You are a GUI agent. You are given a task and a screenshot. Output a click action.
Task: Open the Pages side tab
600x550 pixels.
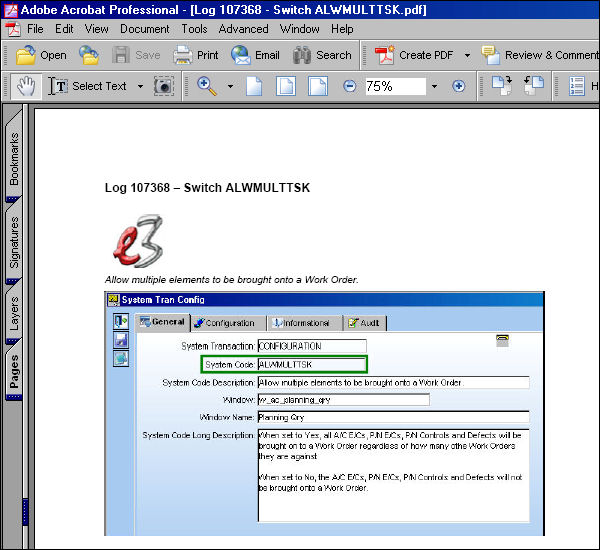point(14,371)
